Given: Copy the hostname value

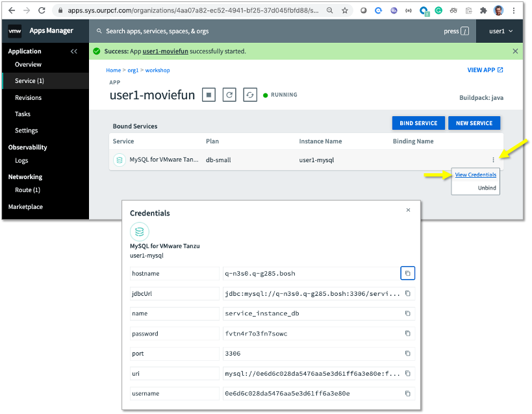Looking at the screenshot, I should click(407, 273).
